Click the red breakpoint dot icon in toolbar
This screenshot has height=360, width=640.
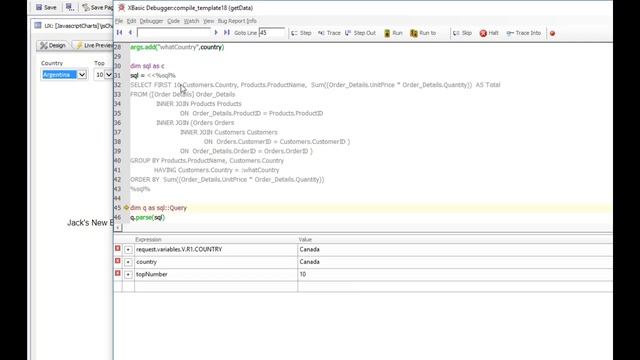(x=552, y=33)
